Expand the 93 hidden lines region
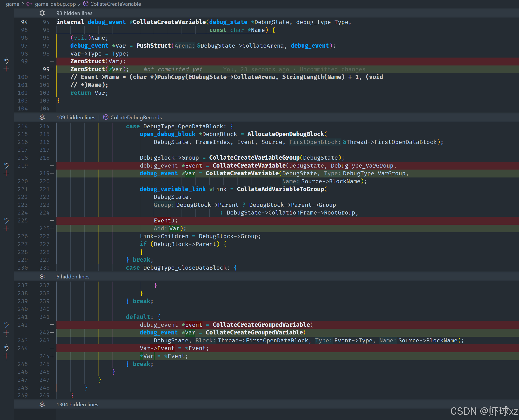The height and width of the screenshot is (420, 519). (x=42, y=13)
